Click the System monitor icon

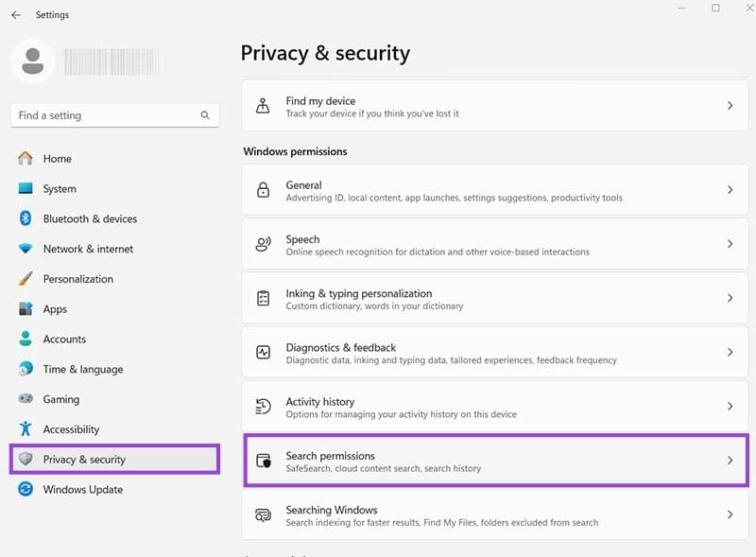[26, 188]
